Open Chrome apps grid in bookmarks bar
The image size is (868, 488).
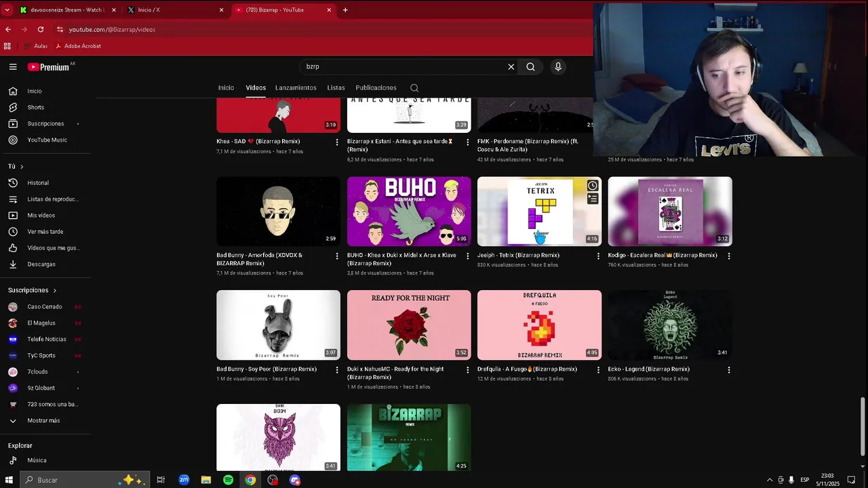click(7, 46)
